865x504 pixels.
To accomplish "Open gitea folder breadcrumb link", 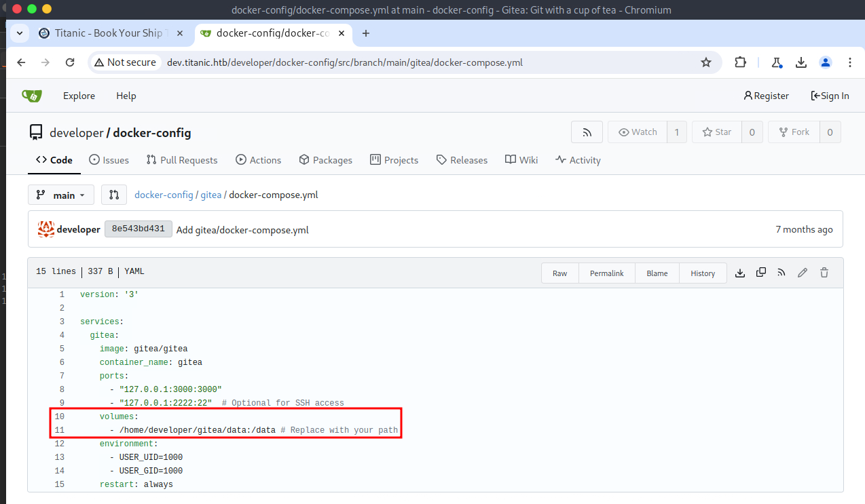I will (211, 195).
